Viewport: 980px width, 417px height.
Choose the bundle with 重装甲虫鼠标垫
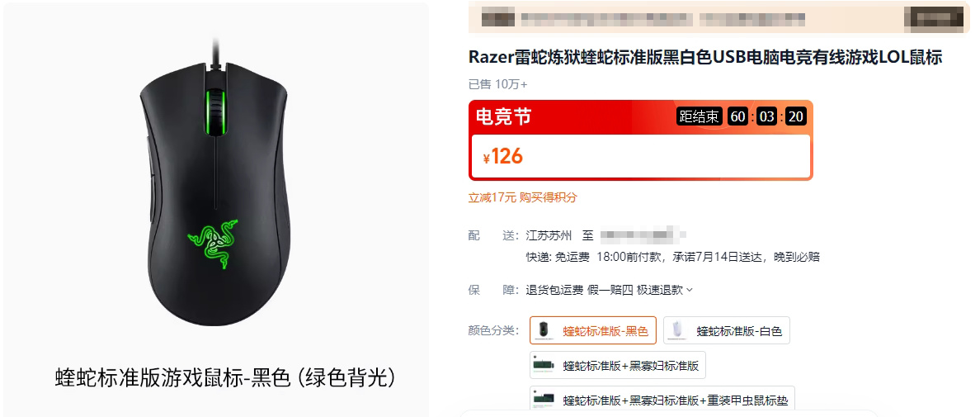coord(662,399)
